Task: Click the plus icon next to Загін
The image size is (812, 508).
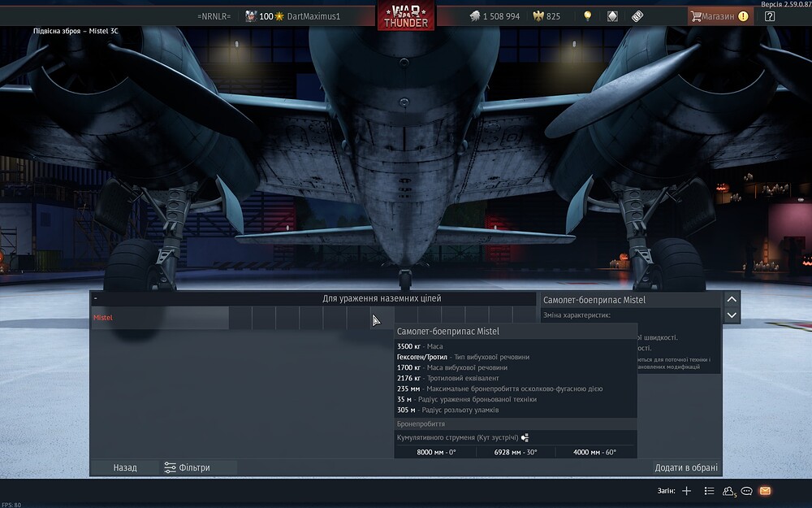Action: [687, 491]
